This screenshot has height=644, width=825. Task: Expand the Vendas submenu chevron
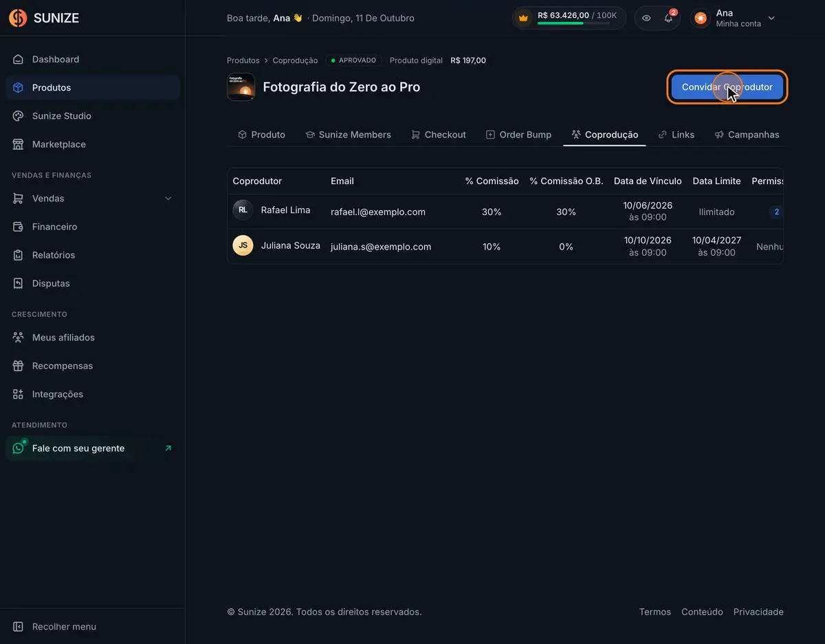[x=168, y=199]
